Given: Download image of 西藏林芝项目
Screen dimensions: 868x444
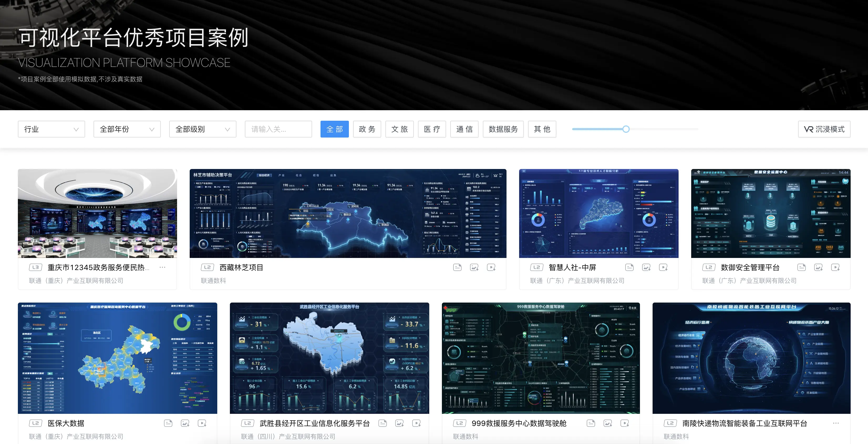Looking at the screenshot, I should tap(474, 267).
